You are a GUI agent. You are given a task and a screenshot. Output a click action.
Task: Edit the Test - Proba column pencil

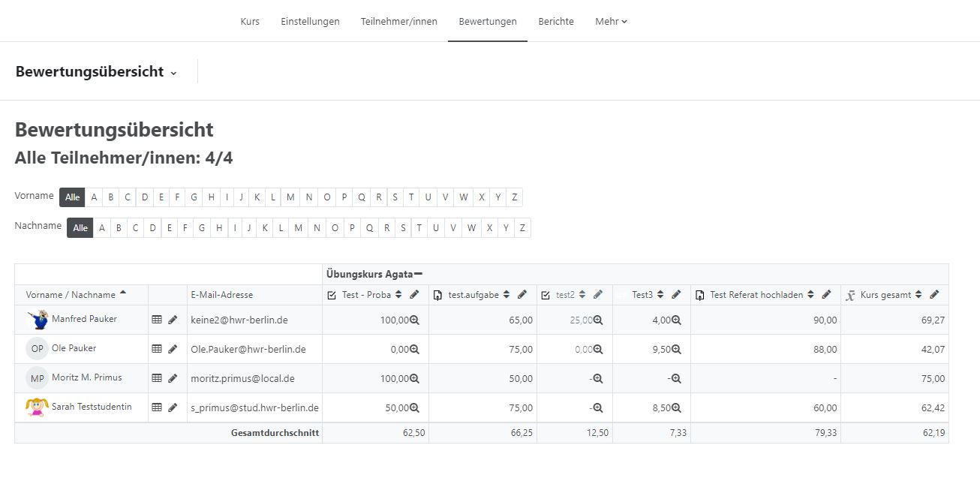coord(414,295)
